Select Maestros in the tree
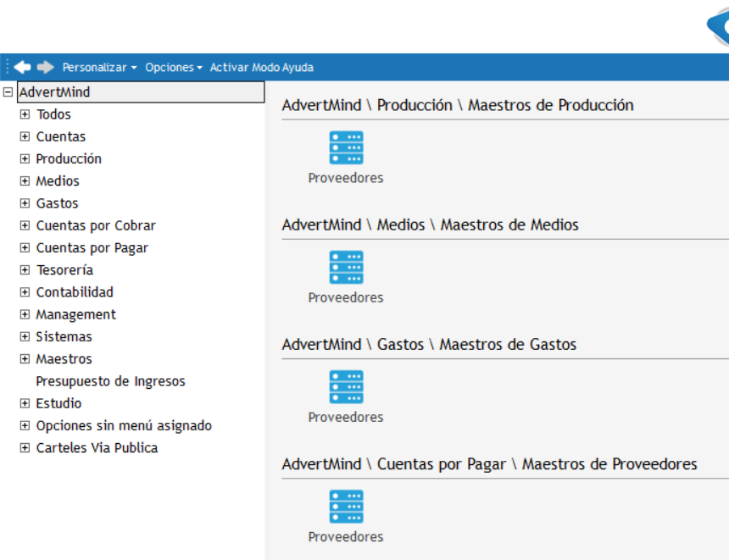This screenshot has height=560, width=729. pos(64,358)
